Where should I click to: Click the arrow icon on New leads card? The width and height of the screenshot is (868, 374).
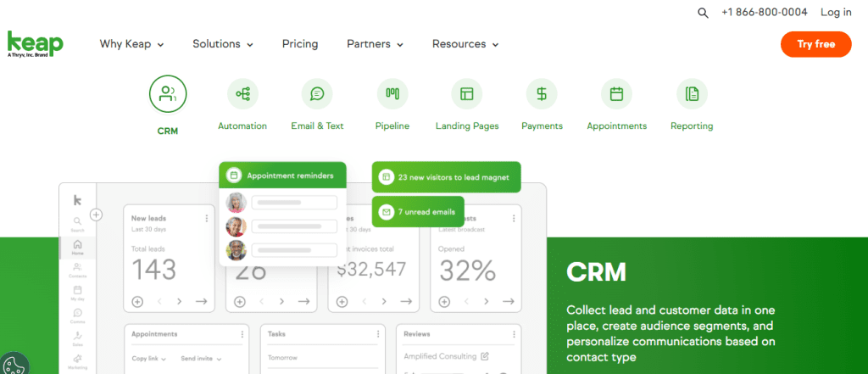pos(202,301)
